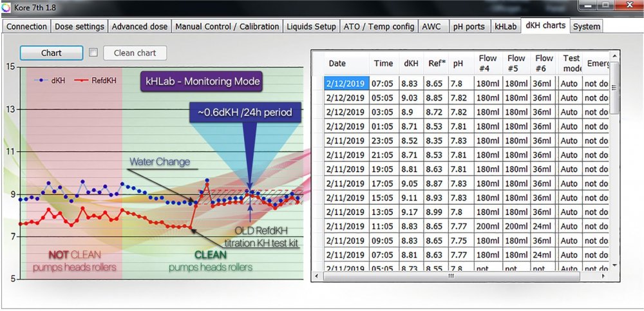The width and height of the screenshot is (644, 311).
Task: Click the dKH column header in table
Action: coord(410,64)
